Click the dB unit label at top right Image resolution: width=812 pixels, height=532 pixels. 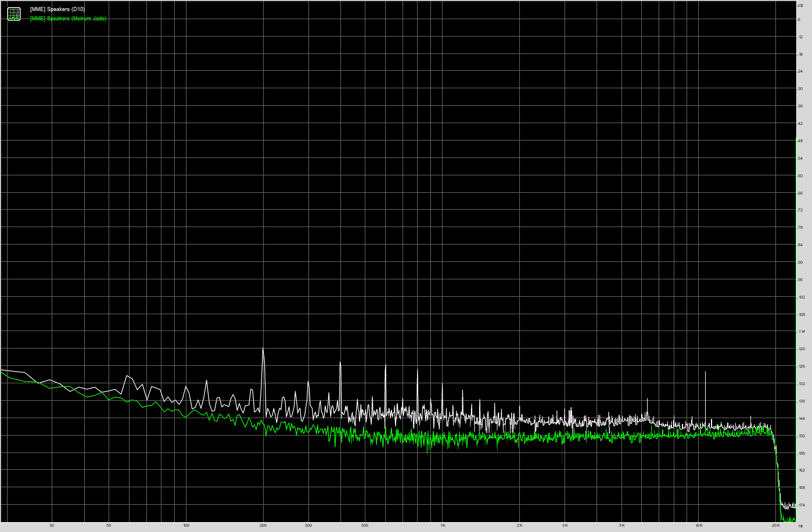[800, 5]
